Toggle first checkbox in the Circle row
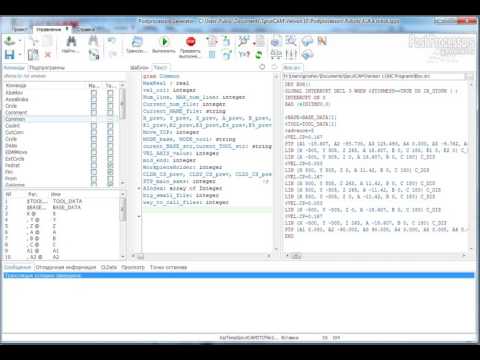This screenshot has width=480, height=360. [x=94, y=106]
